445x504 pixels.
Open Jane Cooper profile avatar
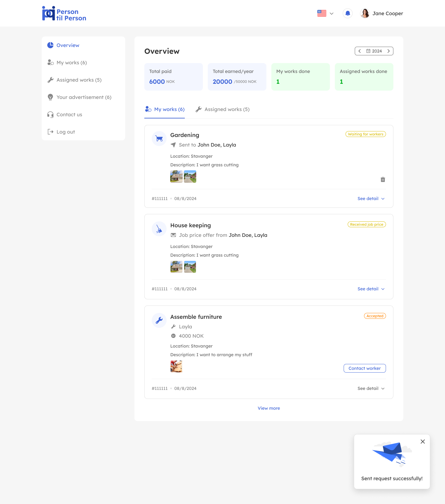(x=365, y=13)
